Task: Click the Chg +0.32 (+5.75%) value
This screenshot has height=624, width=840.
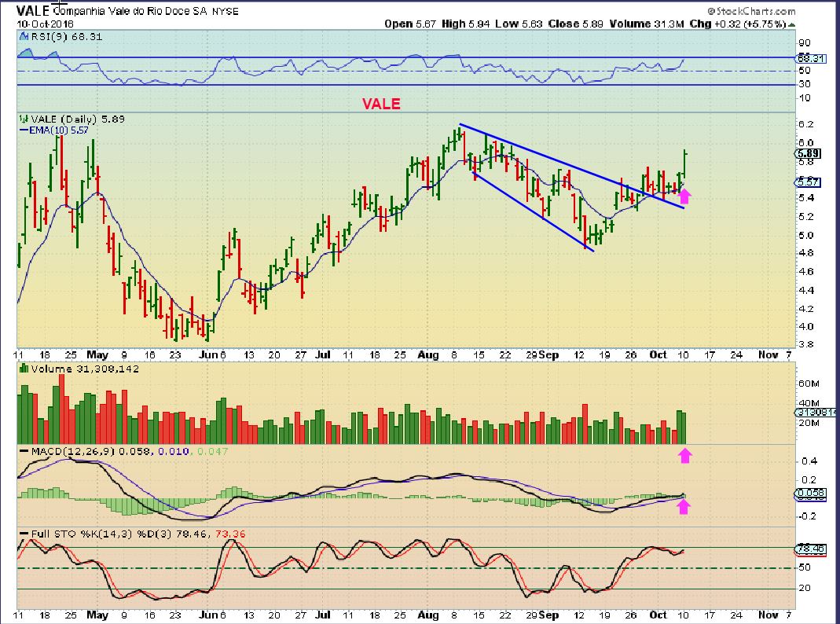Action: pyautogui.click(x=738, y=24)
